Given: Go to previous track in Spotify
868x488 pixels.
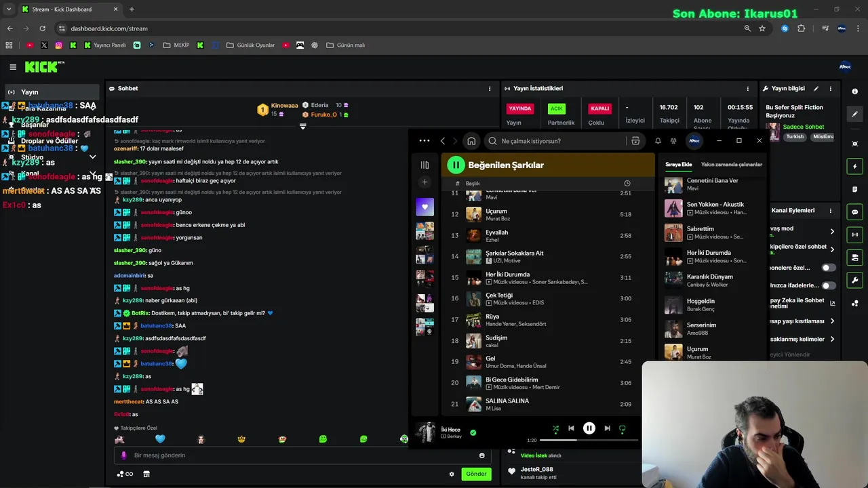Looking at the screenshot, I should 571,428.
